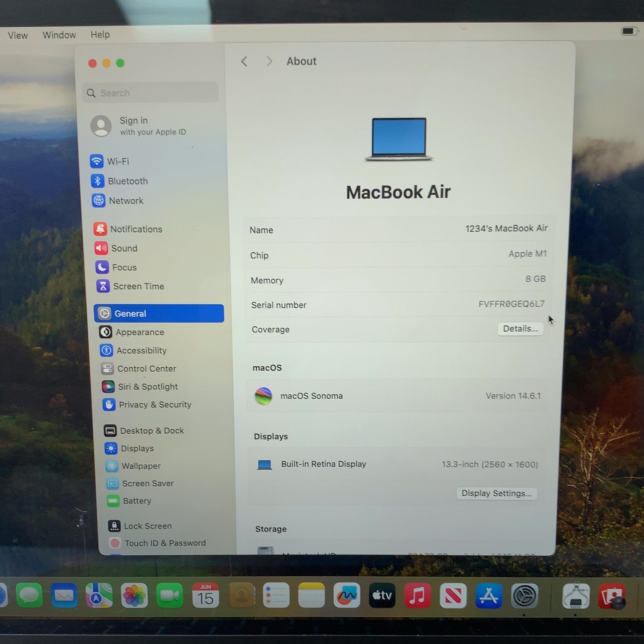
Task: Open Notes from the Dock
Action: click(x=312, y=595)
